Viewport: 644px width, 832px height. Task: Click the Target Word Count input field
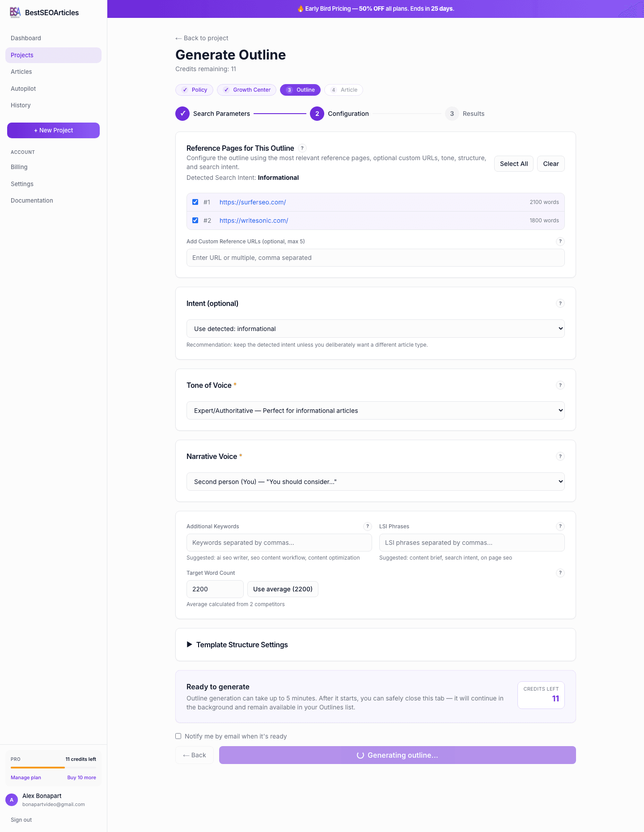215,589
